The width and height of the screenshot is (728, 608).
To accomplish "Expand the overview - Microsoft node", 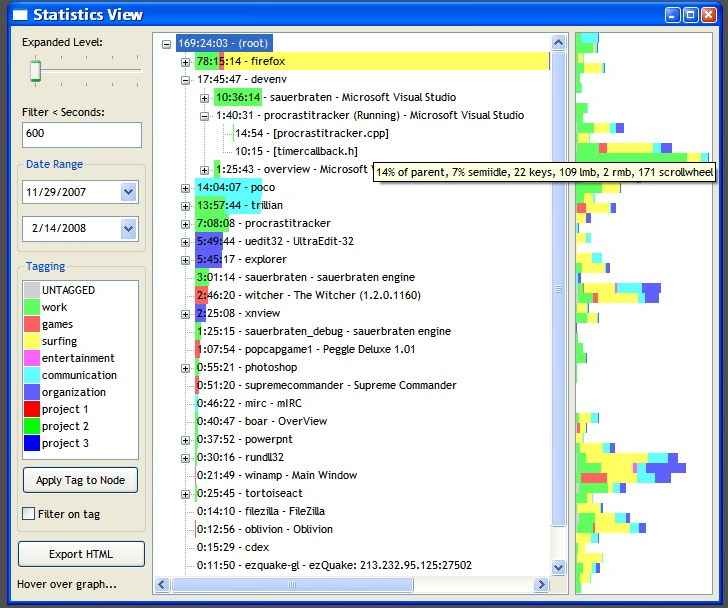I will pyautogui.click(x=204, y=170).
